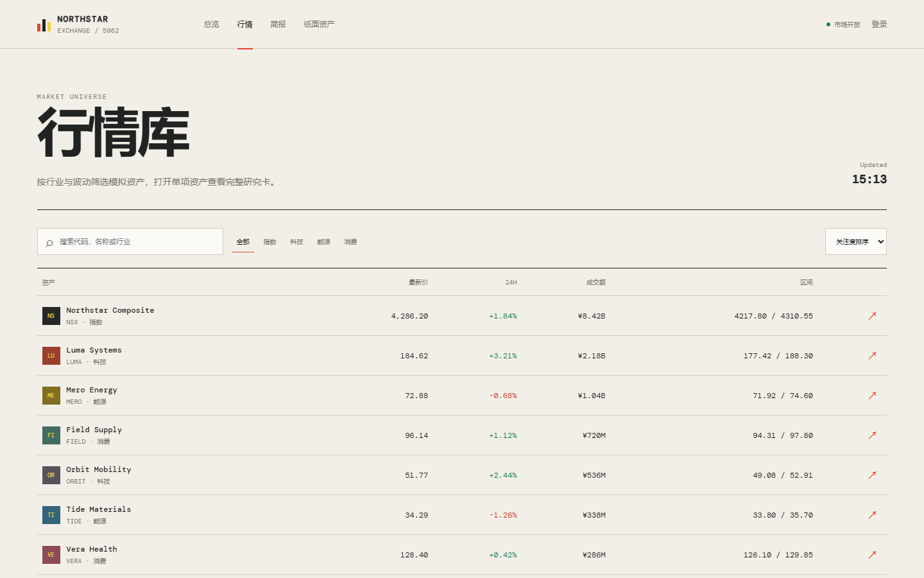Click the 15:13 updated time
The image size is (924, 578).
pyautogui.click(x=869, y=179)
